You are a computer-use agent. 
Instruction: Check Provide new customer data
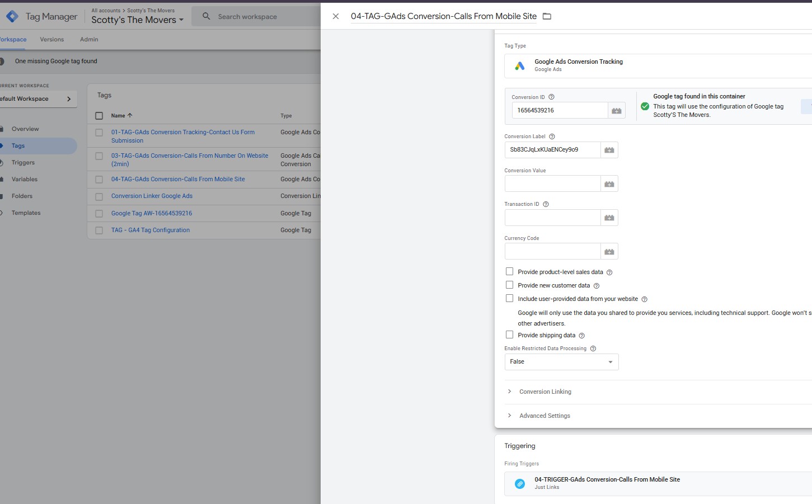(x=509, y=285)
